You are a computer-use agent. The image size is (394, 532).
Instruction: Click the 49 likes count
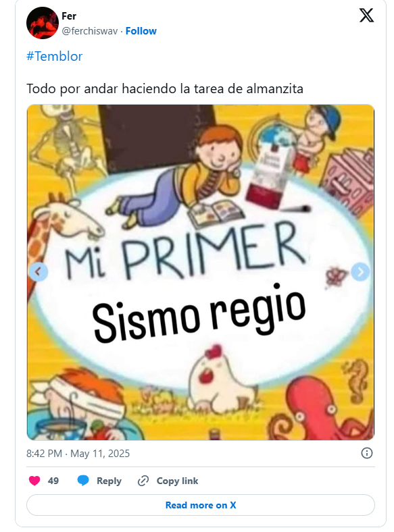(53, 481)
